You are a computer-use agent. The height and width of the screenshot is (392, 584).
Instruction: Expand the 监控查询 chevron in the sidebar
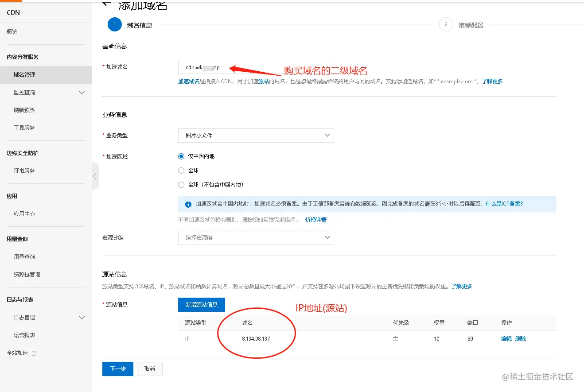pos(82,93)
